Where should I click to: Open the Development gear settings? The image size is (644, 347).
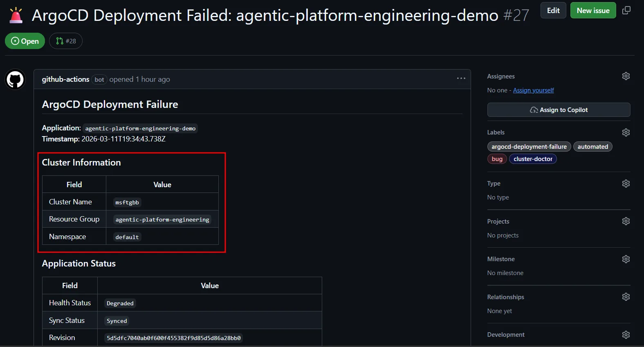[x=626, y=335]
